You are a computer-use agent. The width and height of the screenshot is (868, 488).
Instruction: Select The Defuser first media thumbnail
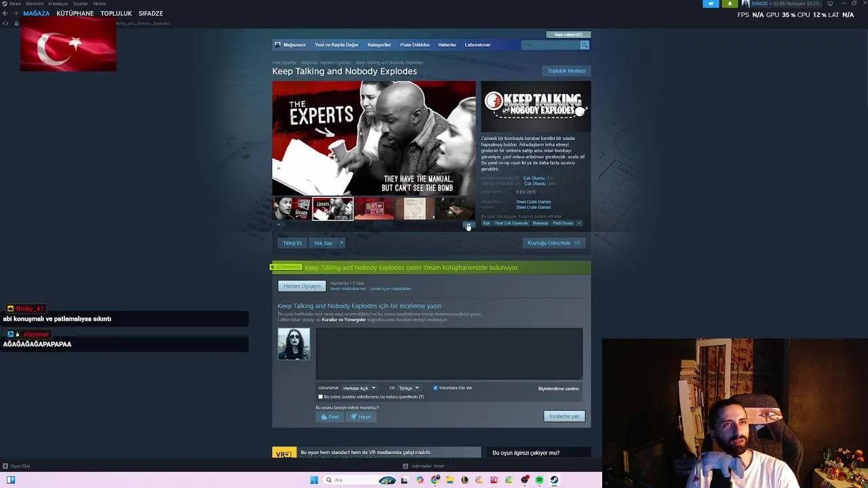click(x=292, y=208)
